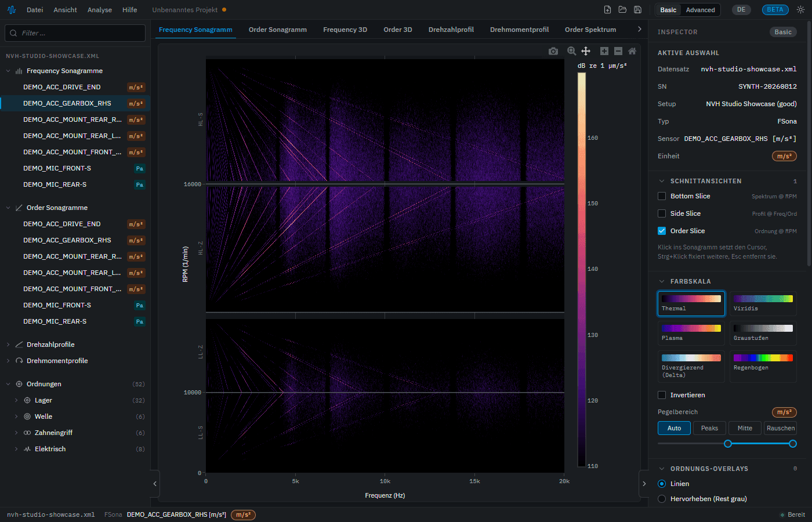Take a plot snapshot with the camera icon
The image size is (812, 522).
[x=553, y=51]
